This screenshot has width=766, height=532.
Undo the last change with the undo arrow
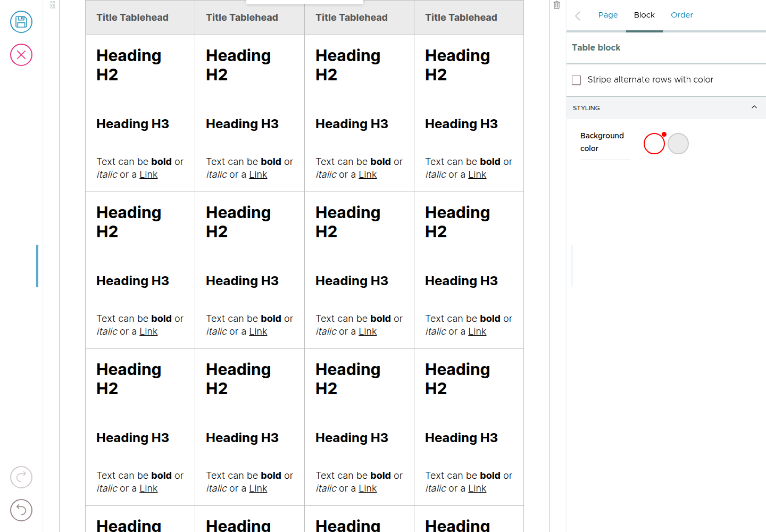pos(21,510)
